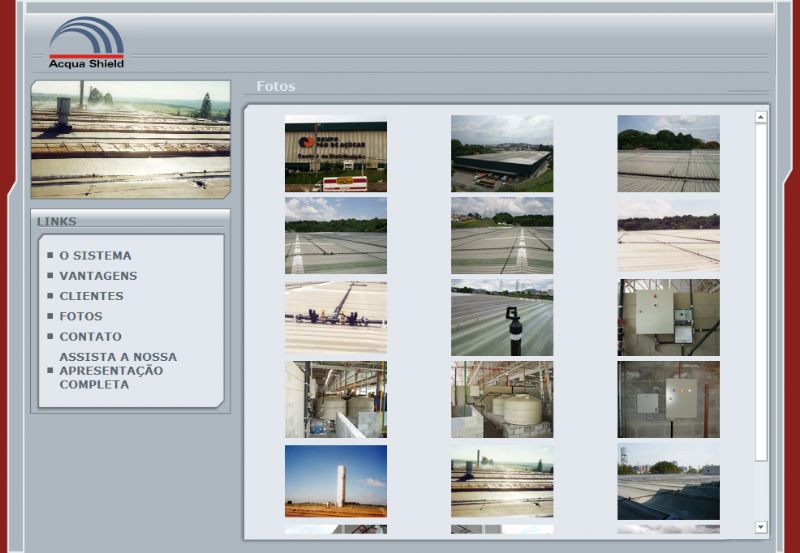The image size is (800, 553).
Task: Open the water tower blue sky thumbnail
Action: tap(335, 481)
